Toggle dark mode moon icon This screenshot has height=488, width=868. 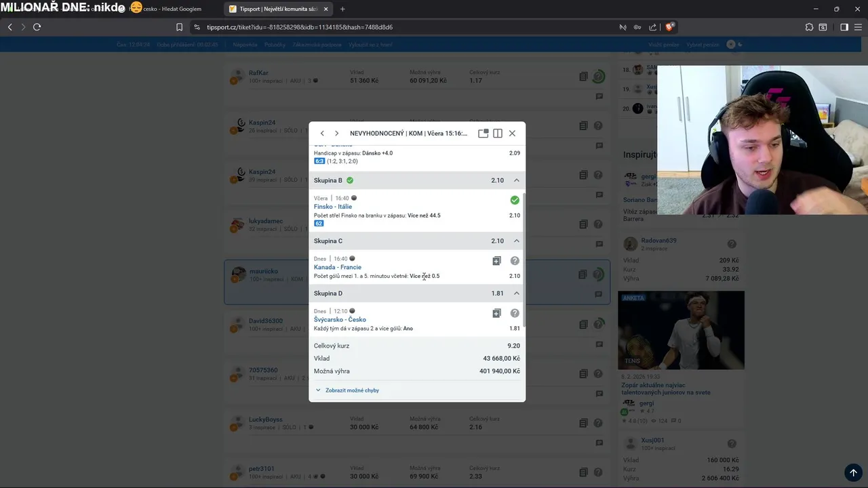(x=741, y=45)
